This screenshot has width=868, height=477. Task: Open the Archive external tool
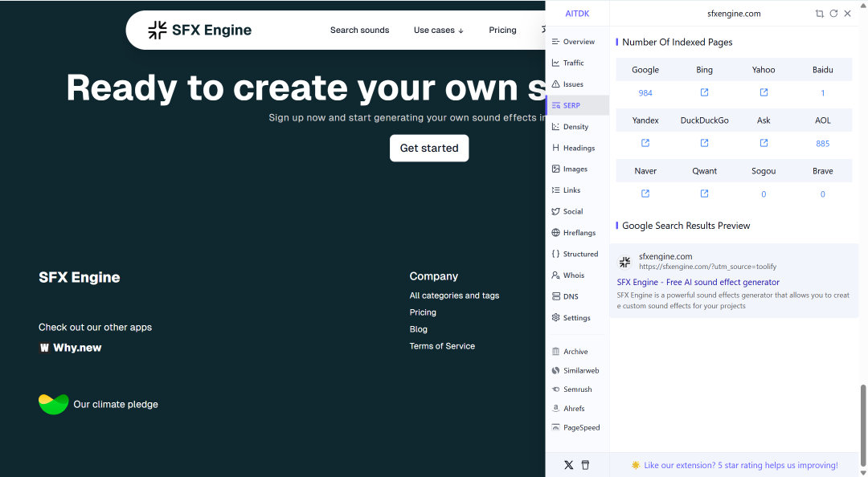coord(577,352)
